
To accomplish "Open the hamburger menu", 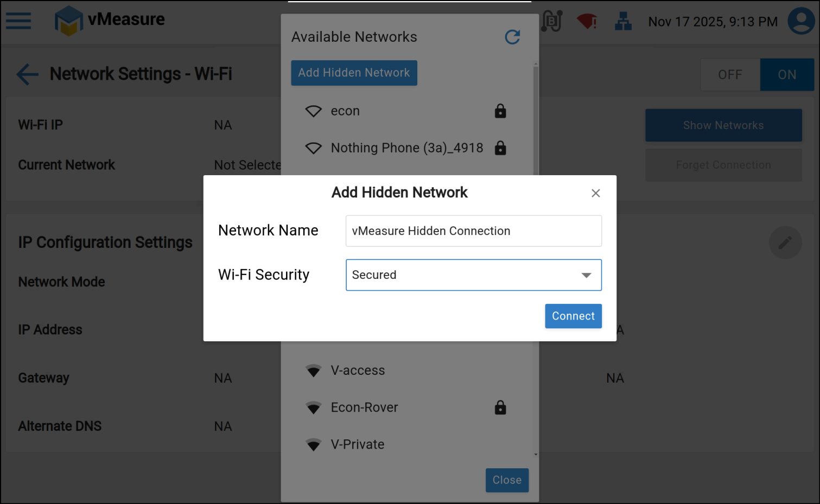I will pos(18,21).
